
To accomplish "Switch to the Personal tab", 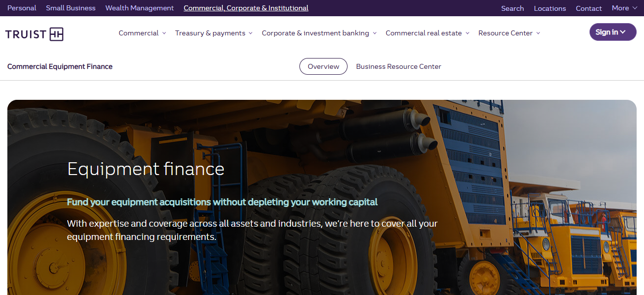I will pyautogui.click(x=21, y=8).
